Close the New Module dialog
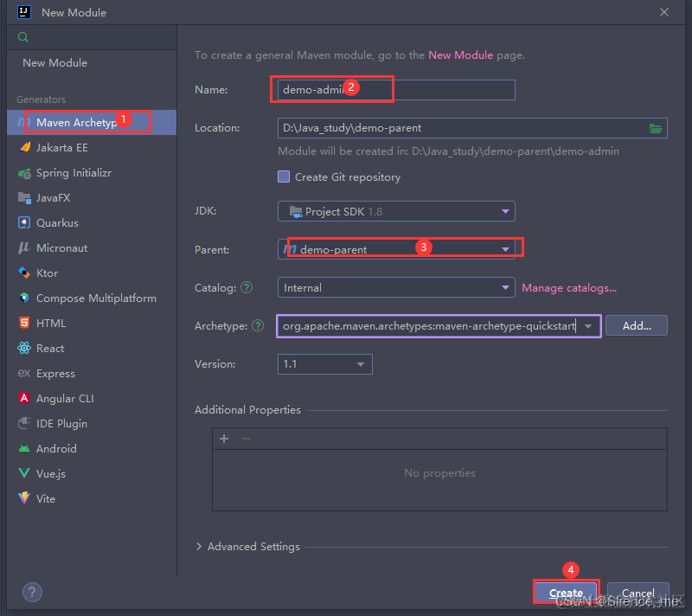Screen dimensions: 692x616 (x=664, y=12)
